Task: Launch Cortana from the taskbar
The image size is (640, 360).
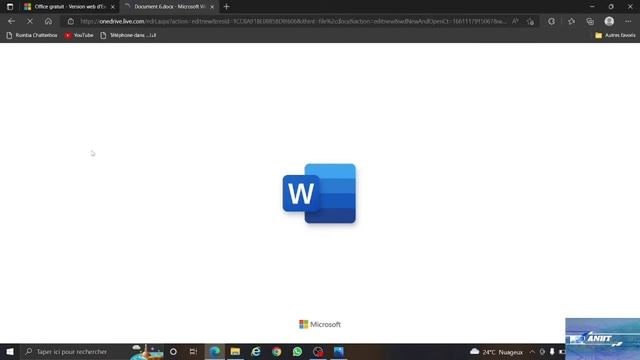Action: coord(173,351)
